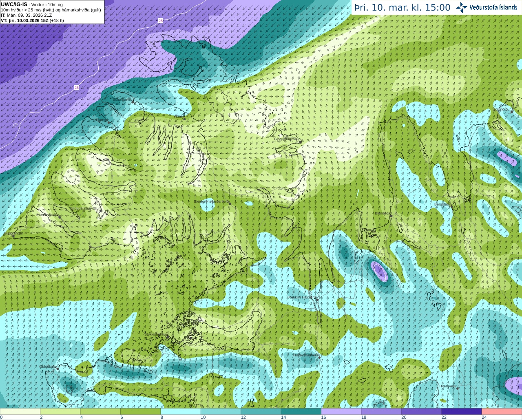Click the 20–22 m/s violet legend swatch
522x420 pixels.
coord(422,411)
